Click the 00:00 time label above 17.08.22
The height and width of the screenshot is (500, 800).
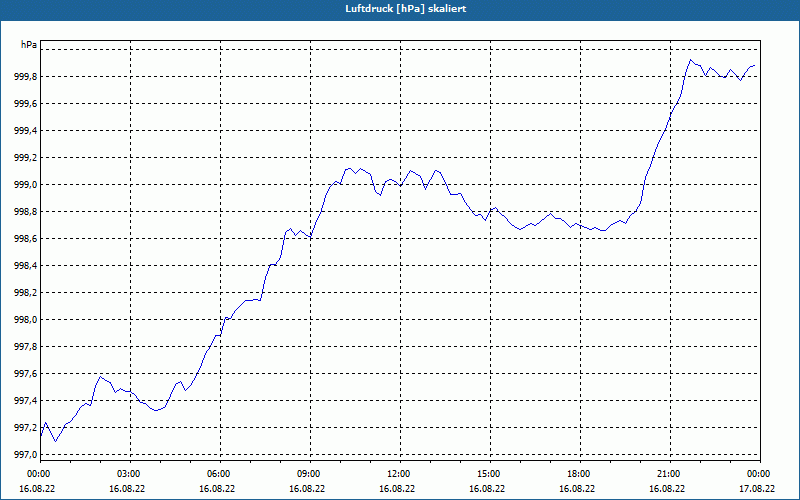click(760, 474)
